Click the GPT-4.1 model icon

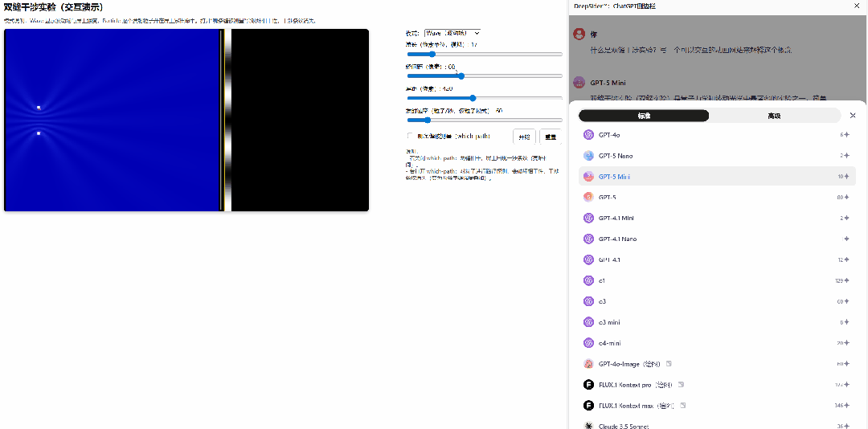pyautogui.click(x=588, y=259)
